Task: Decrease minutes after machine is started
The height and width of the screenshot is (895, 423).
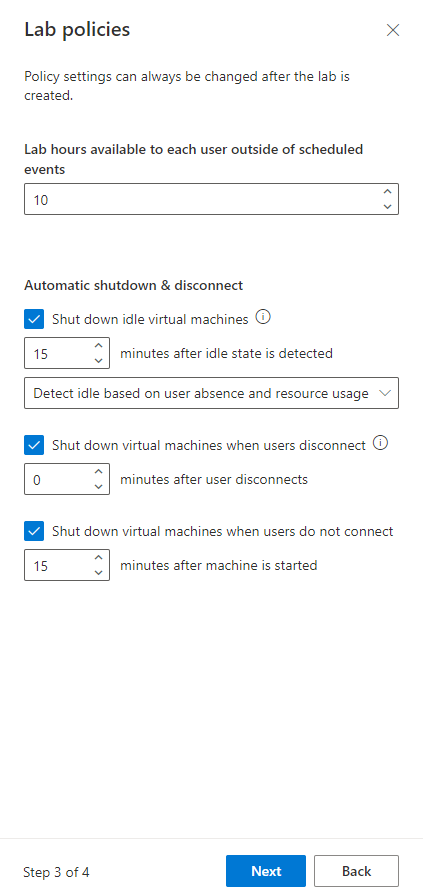Action: (x=99, y=573)
